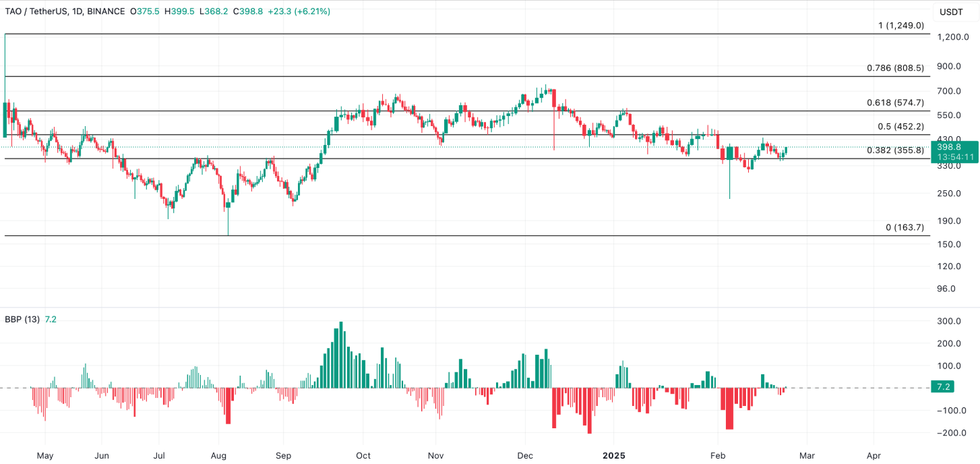Screen dimensions: 980x464
Task: Select the BBP (13) indicator legend
Action: 23,319
